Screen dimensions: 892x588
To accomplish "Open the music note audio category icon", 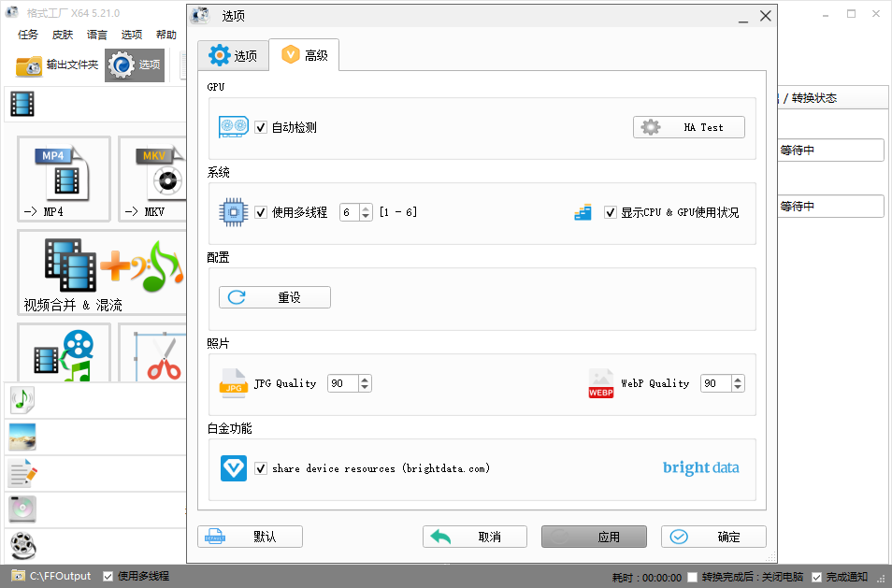I will tap(21, 400).
